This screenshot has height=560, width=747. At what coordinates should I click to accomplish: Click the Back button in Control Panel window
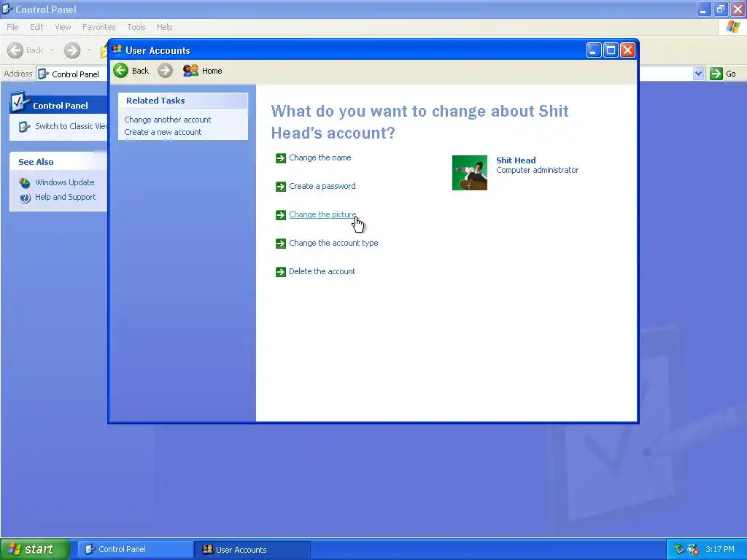click(26, 50)
